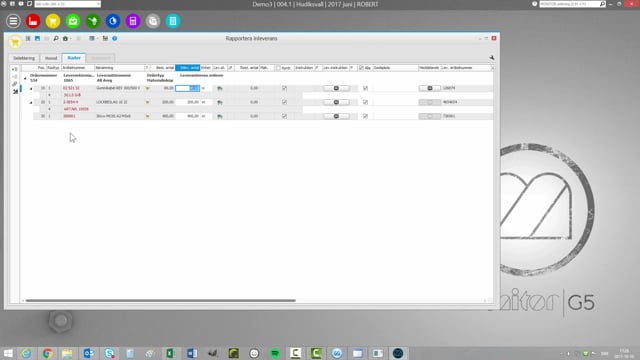Open Meddelande button on LOCKBESLAG row
The height and width of the screenshot is (360, 640).
[x=430, y=102]
